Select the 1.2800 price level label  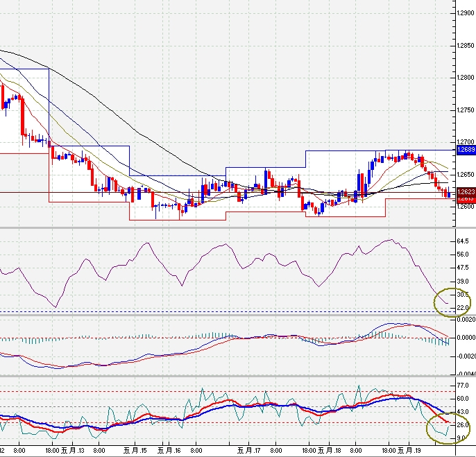click(x=466, y=78)
